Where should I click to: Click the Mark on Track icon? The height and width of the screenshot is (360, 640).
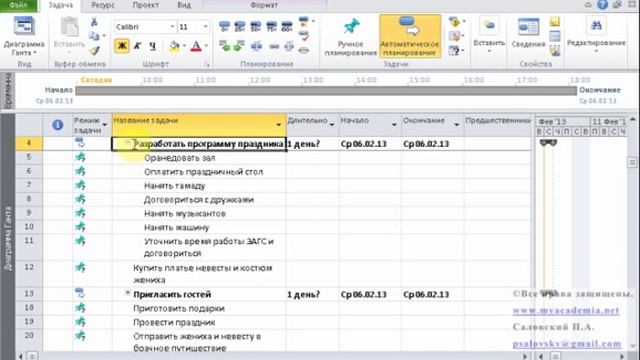tap(304, 22)
